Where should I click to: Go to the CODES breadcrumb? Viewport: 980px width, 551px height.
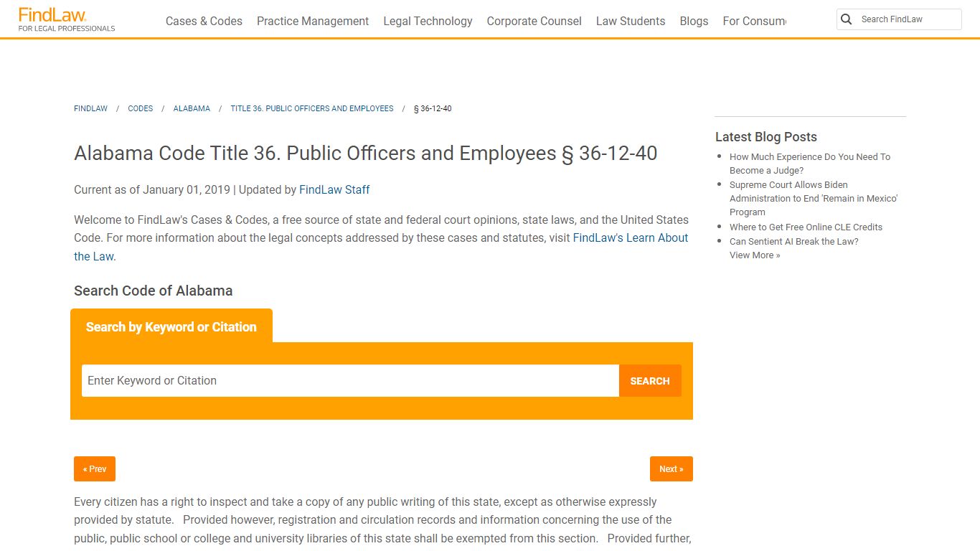[x=140, y=108]
